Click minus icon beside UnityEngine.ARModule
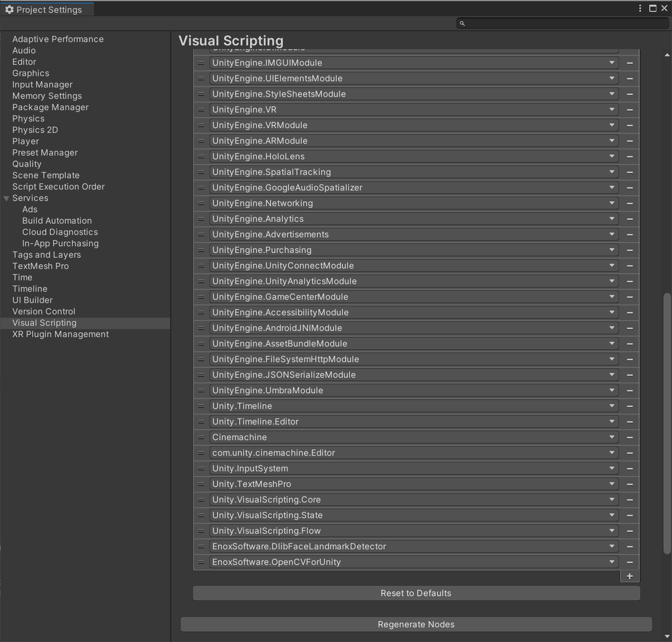Image resolution: width=672 pixels, height=642 pixels. pos(629,141)
